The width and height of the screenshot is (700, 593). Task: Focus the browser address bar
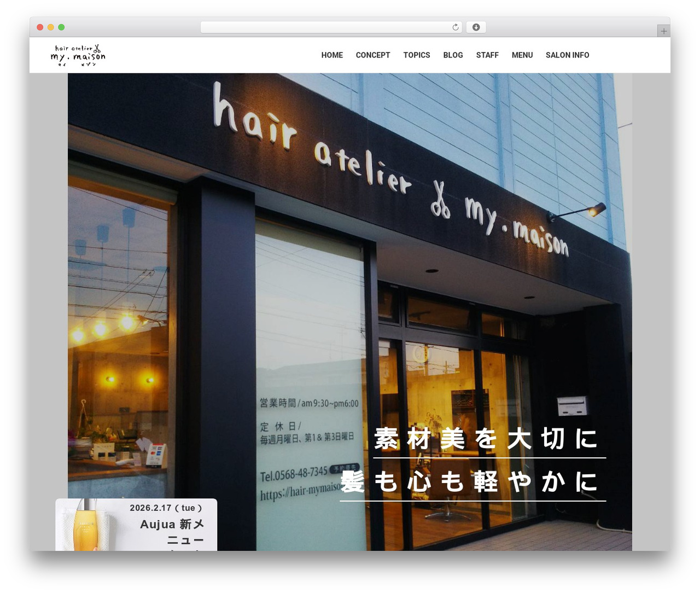tap(331, 27)
